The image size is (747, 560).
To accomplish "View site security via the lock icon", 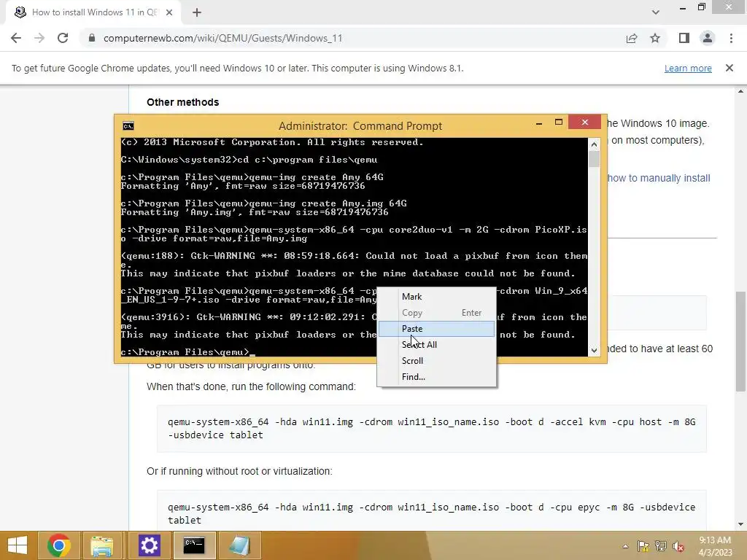I will point(92,38).
